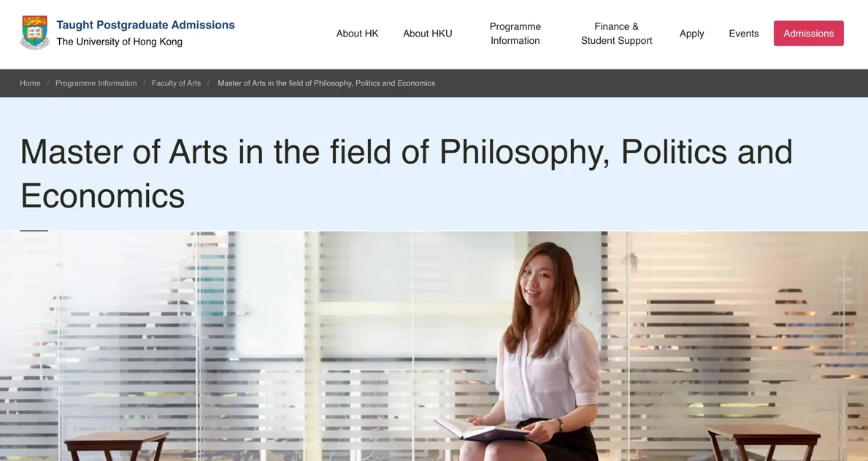This screenshot has width=868, height=461.
Task: Click The University of Hong Kong subtitle
Action: [119, 42]
